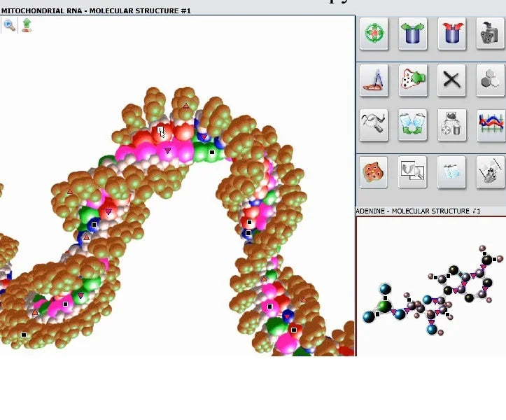506x420 pixels.
Task: Click the adenine molecular structure preview
Action: tap(431, 287)
